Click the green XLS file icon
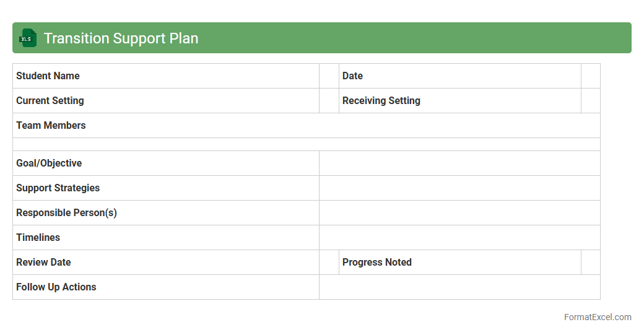Screen dimensions: 644x335 click(28, 38)
